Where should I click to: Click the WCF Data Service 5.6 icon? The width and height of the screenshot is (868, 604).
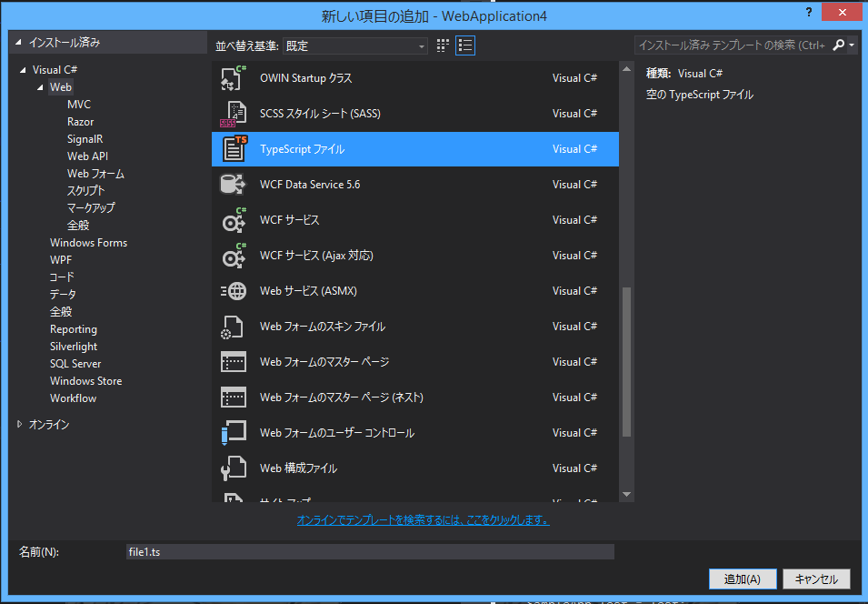tap(233, 184)
